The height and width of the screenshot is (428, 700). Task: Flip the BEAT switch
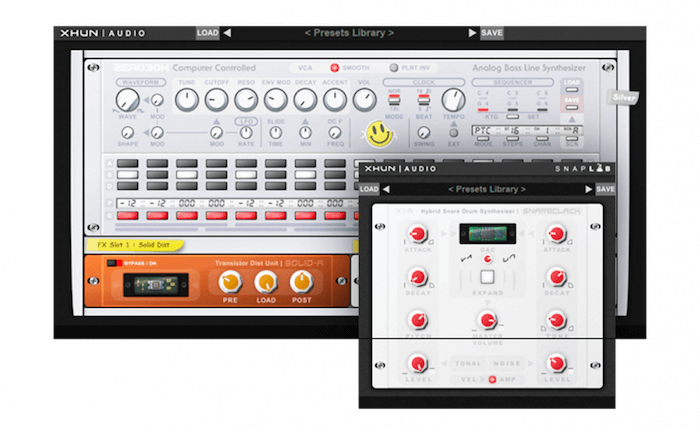coord(424,100)
